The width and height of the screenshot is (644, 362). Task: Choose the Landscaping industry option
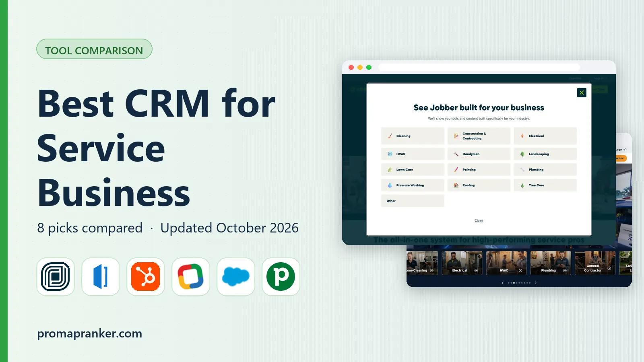click(545, 154)
